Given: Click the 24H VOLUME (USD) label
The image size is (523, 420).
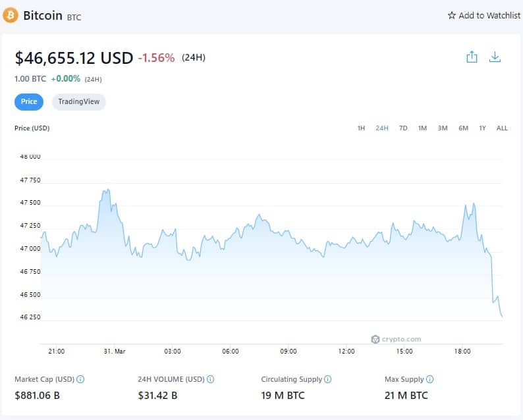Looking at the screenshot, I should coord(171,379).
